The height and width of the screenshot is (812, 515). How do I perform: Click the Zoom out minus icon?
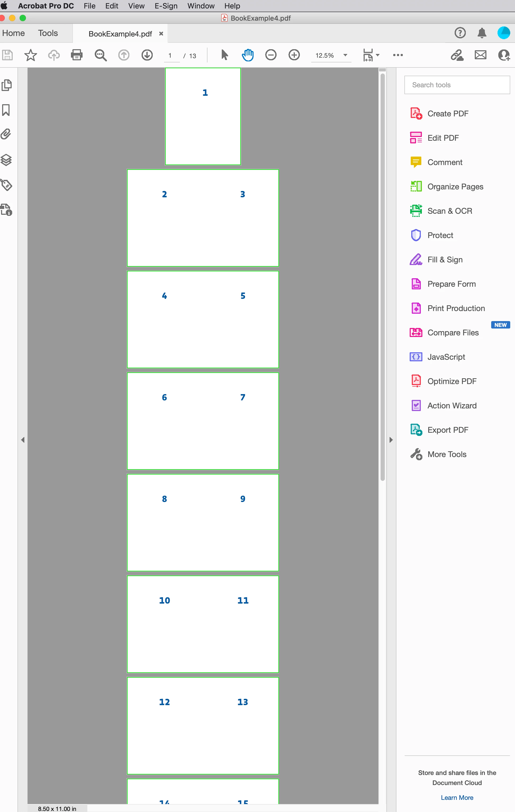tap(271, 55)
